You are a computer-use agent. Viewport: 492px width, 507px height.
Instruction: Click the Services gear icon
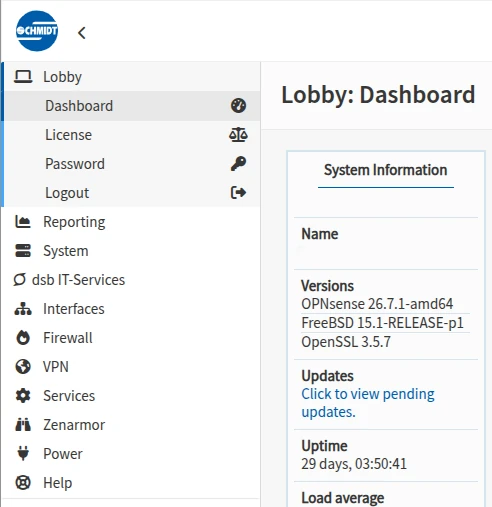pyautogui.click(x=23, y=396)
